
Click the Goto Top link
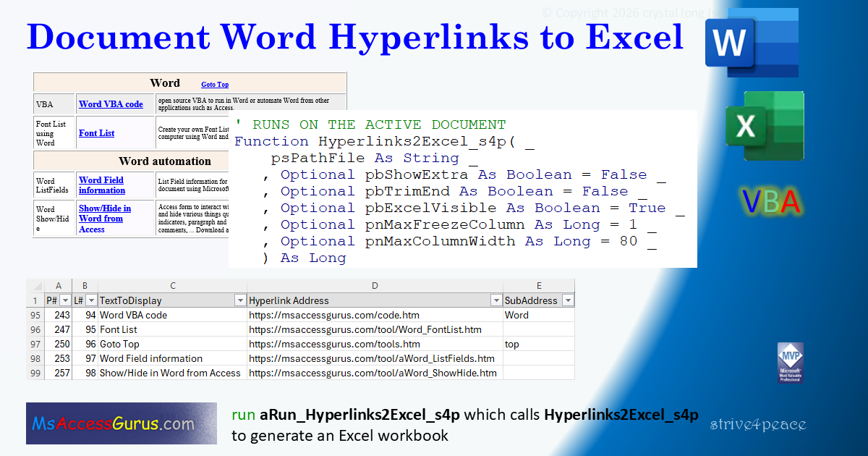pyautogui.click(x=215, y=84)
